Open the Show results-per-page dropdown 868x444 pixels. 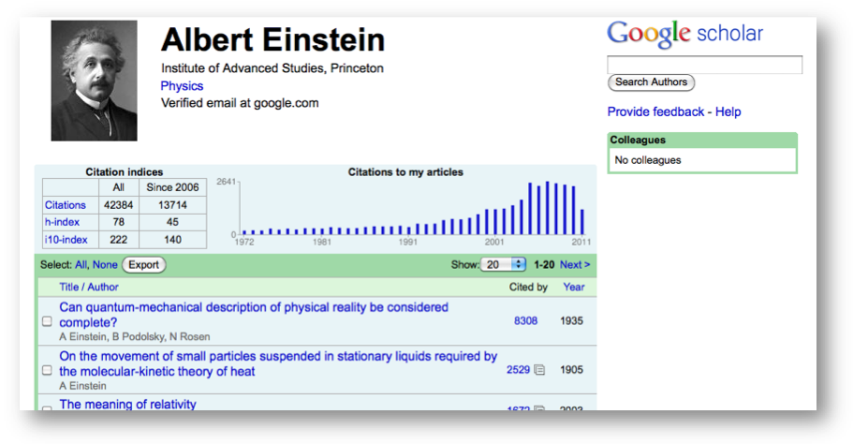tap(504, 265)
